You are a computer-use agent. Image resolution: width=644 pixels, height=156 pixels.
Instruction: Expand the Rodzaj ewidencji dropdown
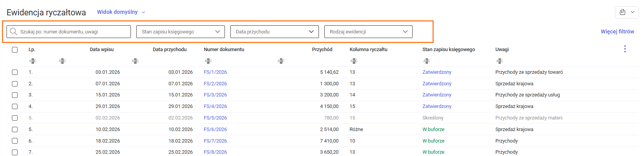[368, 32]
